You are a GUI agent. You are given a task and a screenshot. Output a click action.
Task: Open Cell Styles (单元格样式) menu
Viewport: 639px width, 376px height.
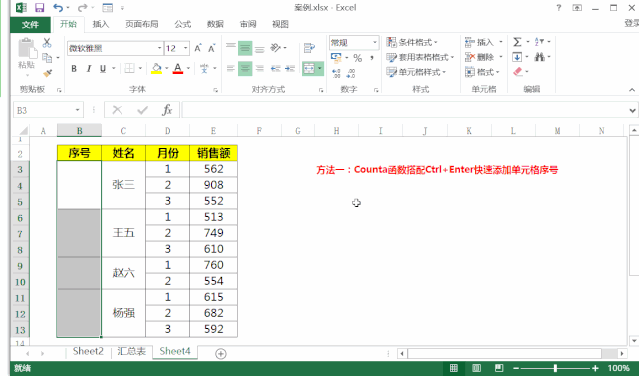pyautogui.click(x=416, y=72)
